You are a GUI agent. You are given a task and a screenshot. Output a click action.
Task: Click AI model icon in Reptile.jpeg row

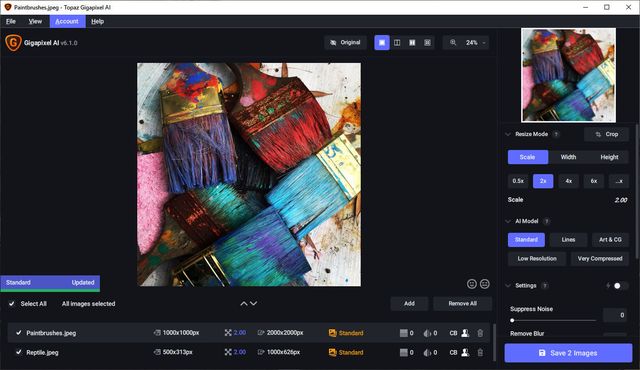(333, 352)
